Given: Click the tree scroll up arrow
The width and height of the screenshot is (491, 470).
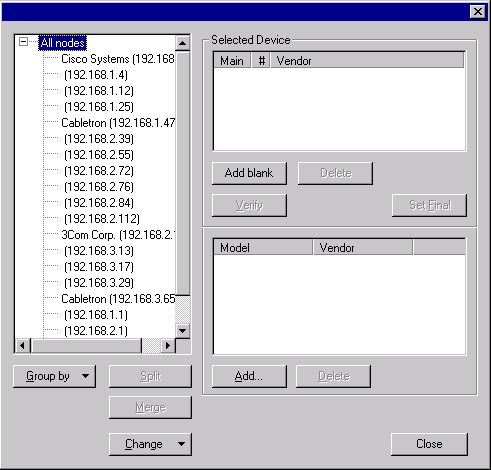Looking at the screenshot, I should (183, 43).
